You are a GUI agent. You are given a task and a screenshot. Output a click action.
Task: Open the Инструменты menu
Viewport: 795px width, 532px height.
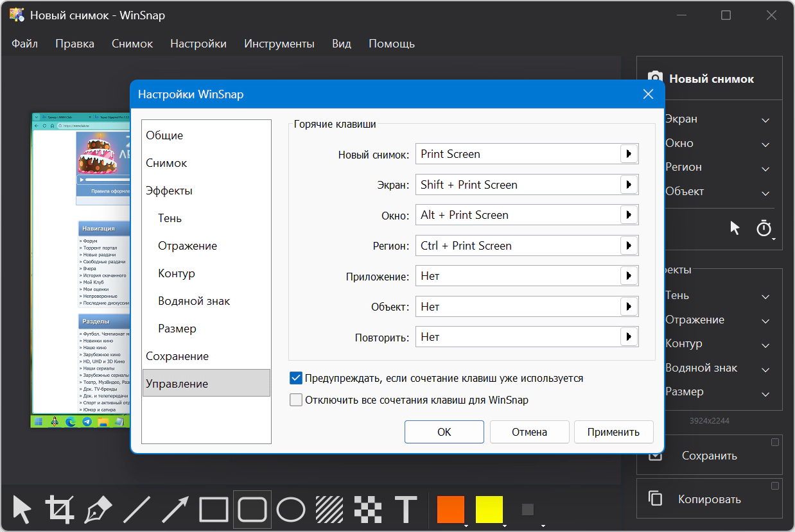[x=279, y=44]
